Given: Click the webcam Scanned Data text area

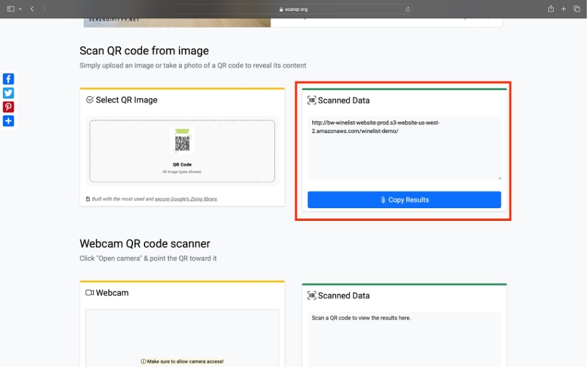Looking at the screenshot, I should [x=404, y=340].
